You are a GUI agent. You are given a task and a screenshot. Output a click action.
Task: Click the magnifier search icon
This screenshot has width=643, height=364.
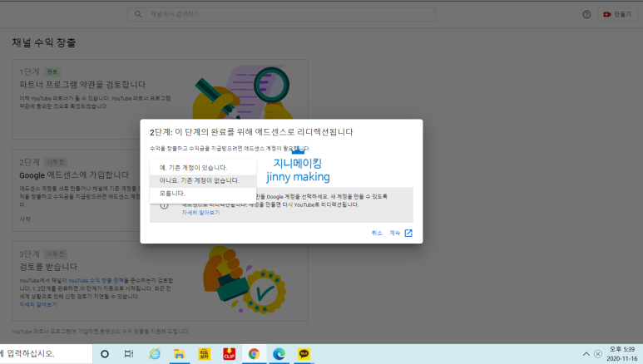click(x=138, y=14)
